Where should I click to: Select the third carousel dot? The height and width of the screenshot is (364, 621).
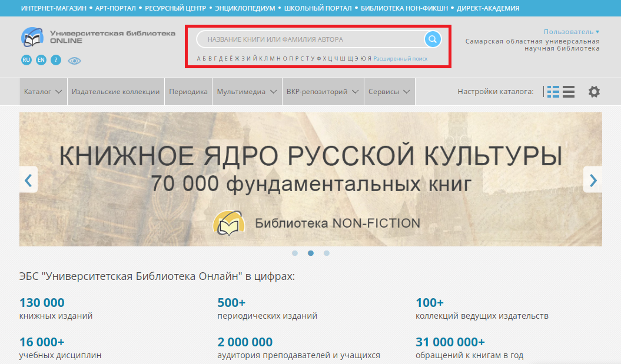tap(326, 253)
